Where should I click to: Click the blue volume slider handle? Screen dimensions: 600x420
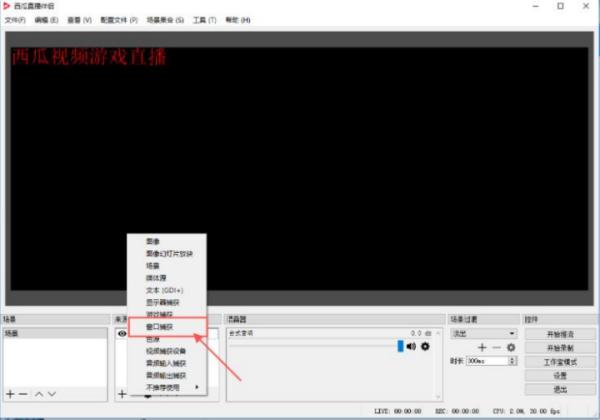click(x=400, y=346)
